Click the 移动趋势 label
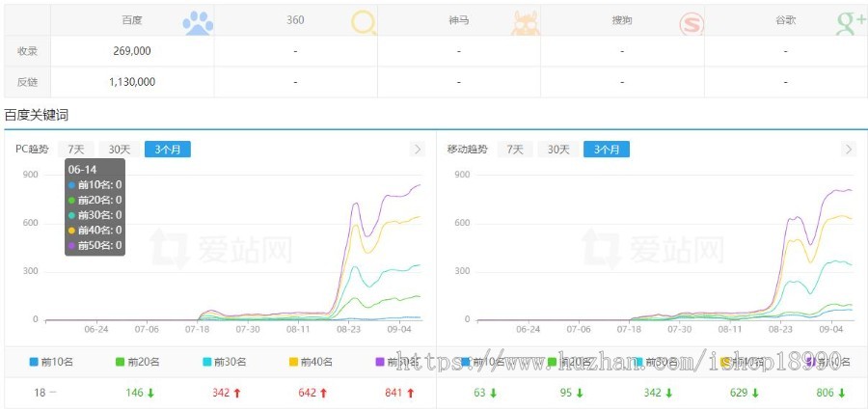Screen dimensions: 868x410 pos(467,149)
